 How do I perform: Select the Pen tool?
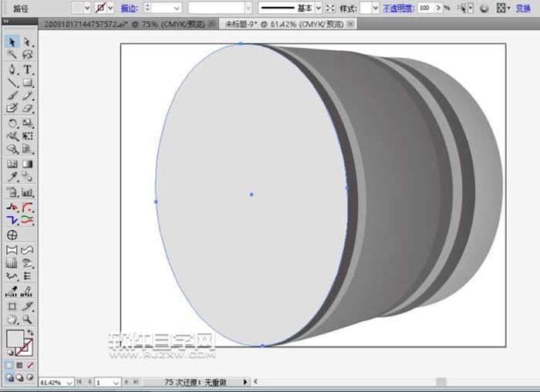tap(12, 69)
